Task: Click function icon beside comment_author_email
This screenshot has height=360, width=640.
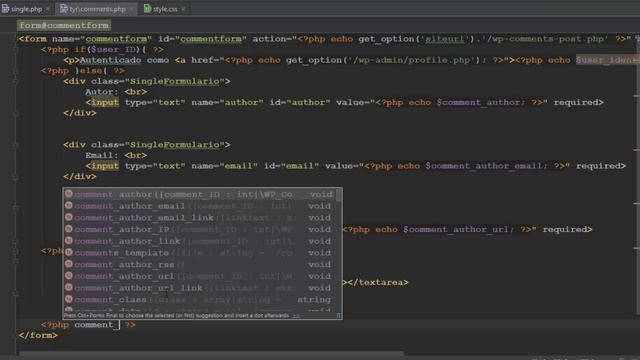Action: click(x=69, y=205)
